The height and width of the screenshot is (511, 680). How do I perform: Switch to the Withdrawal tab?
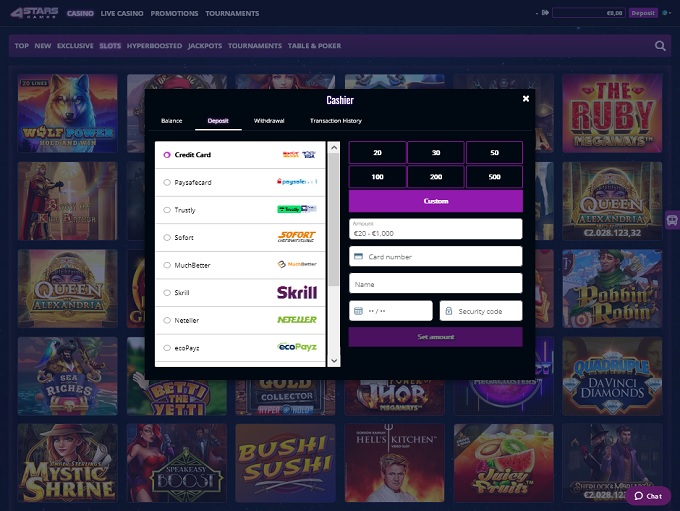click(269, 121)
